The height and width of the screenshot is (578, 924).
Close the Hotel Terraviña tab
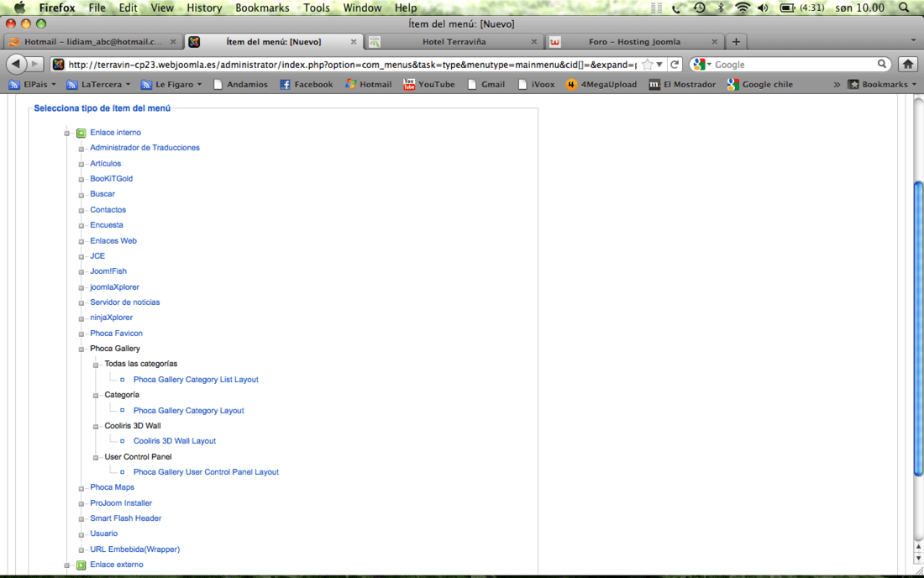[534, 42]
